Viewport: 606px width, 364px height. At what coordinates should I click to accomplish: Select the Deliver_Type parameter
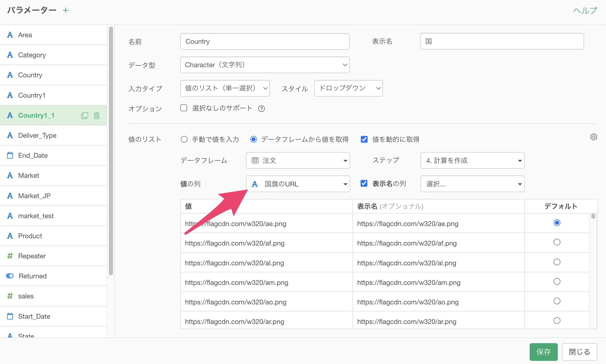click(53, 135)
